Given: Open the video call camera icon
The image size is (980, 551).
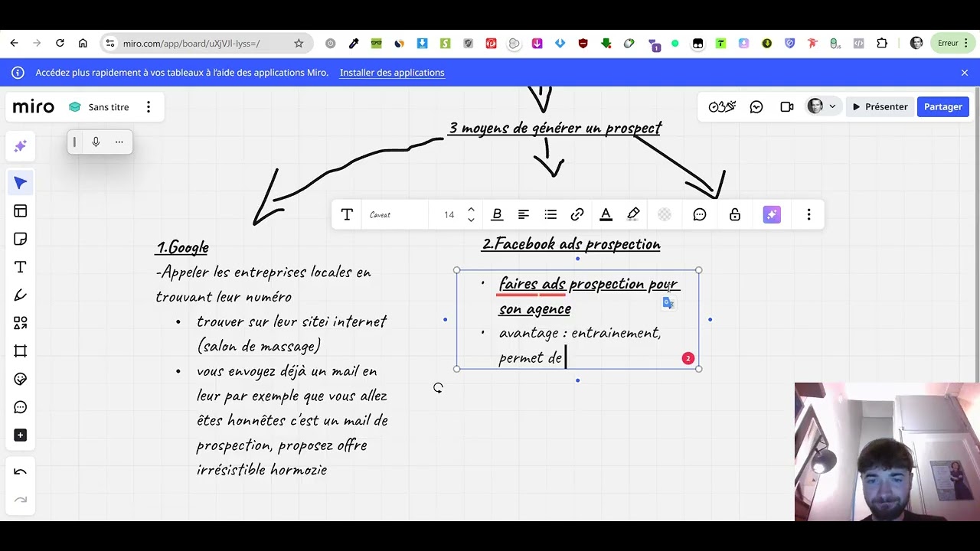Looking at the screenshot, I should click(787, 107).
